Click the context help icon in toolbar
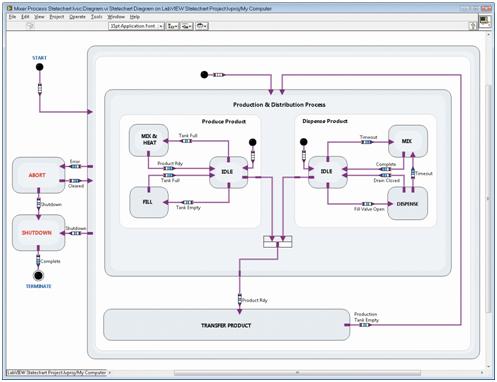 (x=473, y=26)
